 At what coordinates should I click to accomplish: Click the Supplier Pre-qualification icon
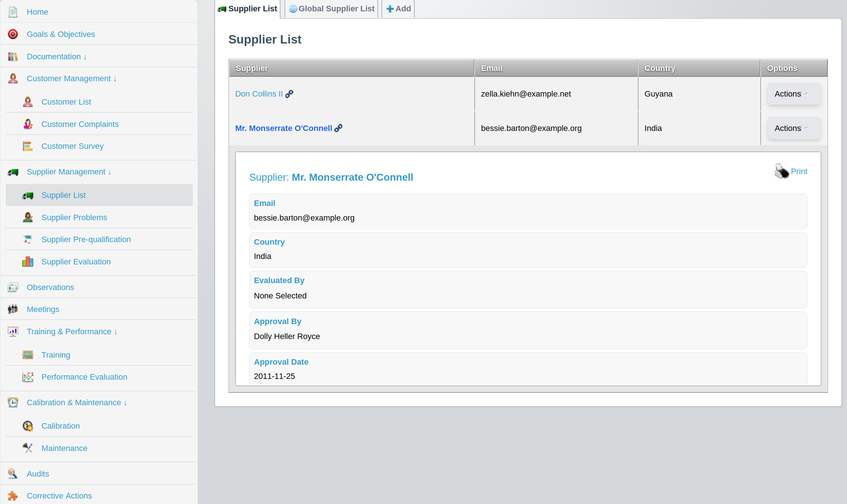tap(28, 239)
